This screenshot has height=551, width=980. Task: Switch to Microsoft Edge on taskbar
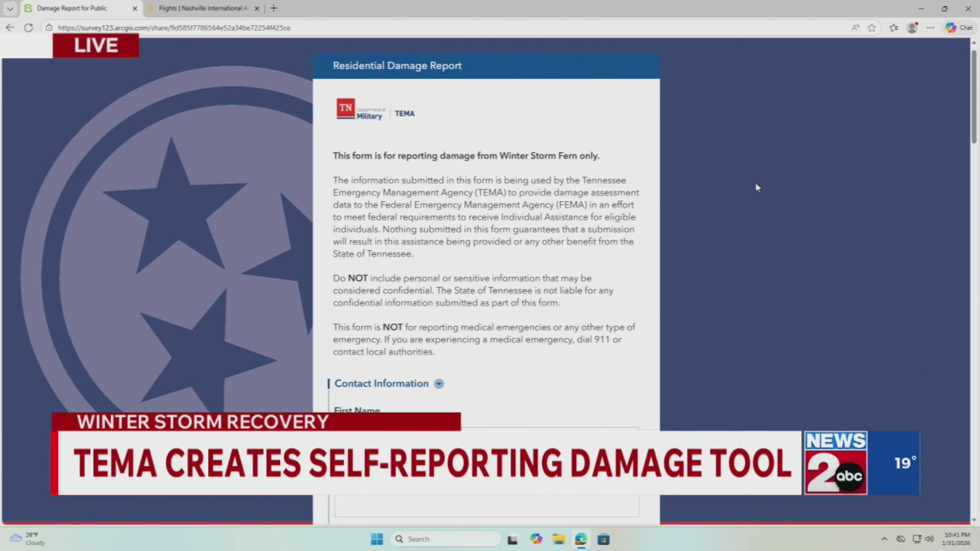coord(581,539)
